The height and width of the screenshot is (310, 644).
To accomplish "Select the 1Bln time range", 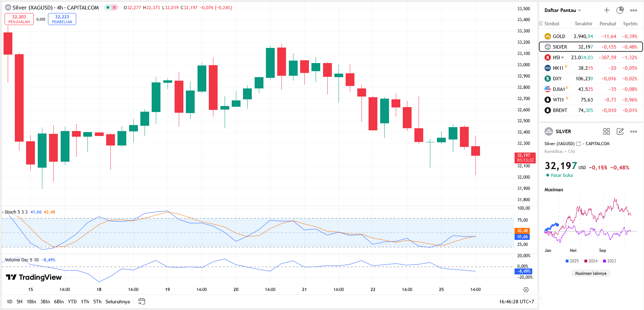I will click(31, 302).
